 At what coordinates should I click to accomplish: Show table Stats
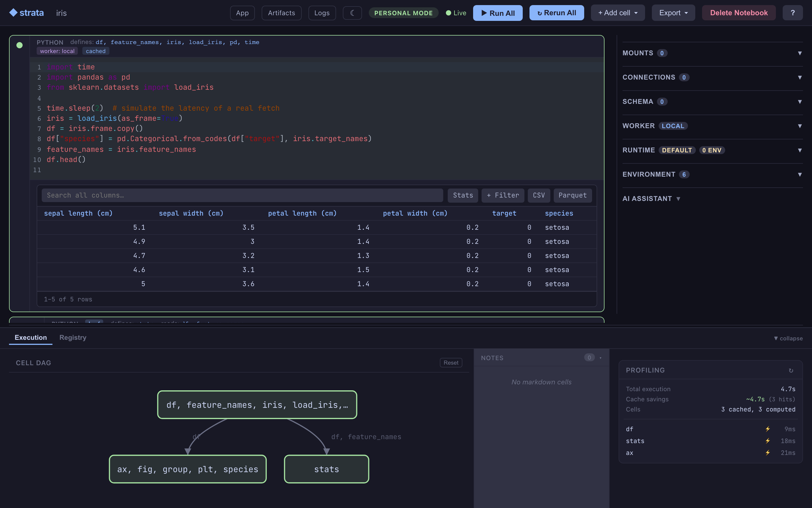(463, 196)
